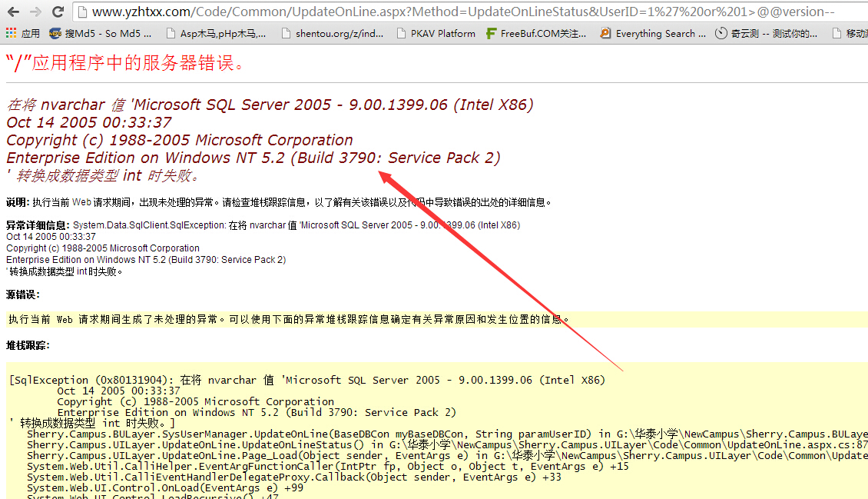Viewport: 868px width, 499px height.
Task: Focus the URL address bar text
Action: pos(463,12)
